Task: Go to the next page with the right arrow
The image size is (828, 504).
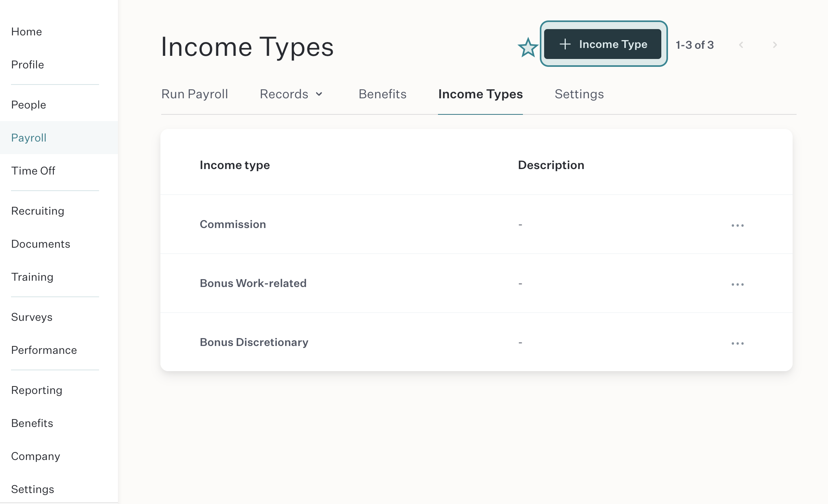Action: pos(775,45)
